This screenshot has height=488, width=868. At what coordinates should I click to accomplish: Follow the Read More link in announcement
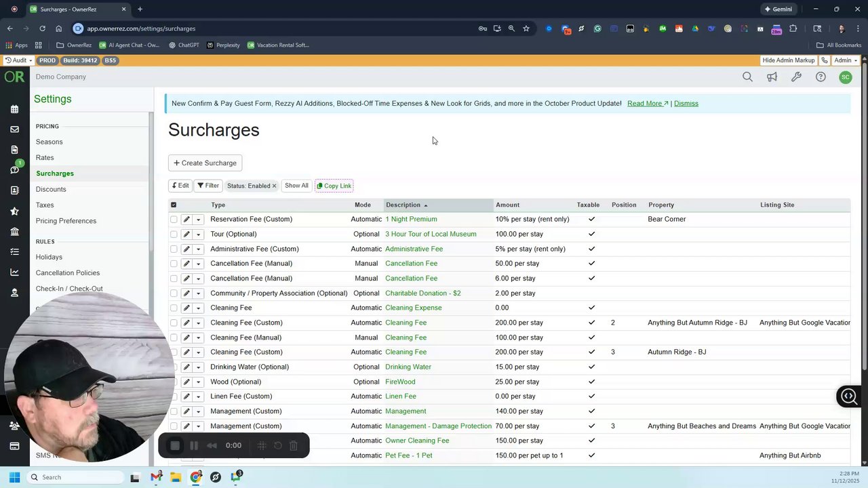click(648, 104)
